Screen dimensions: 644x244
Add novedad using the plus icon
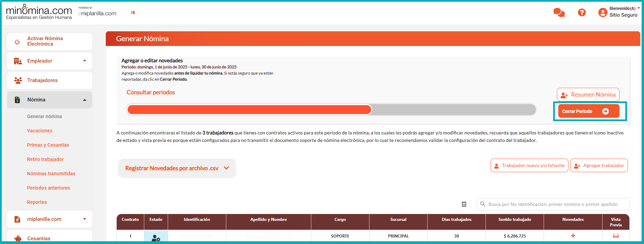[x=573, y=236]
